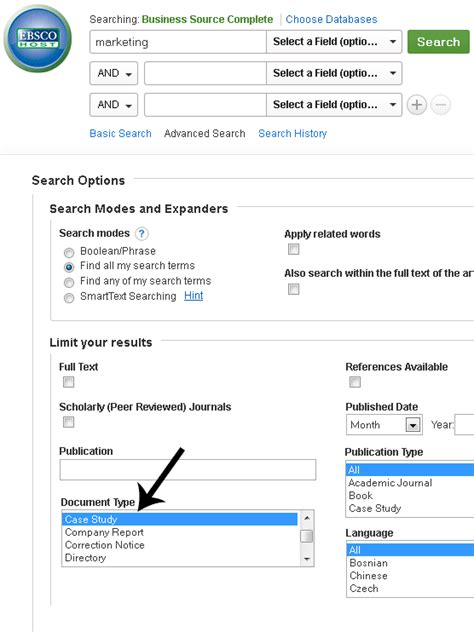Select Academic Journal publication type
Screen dimensions: 474x632
(x=410, y=483)
